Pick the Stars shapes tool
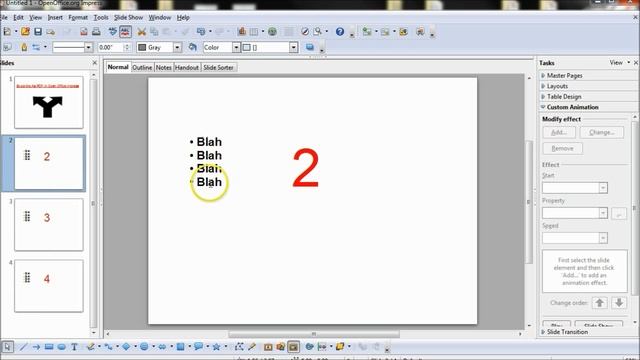Image resolution: width=640 pixels, height=360 pixels. 216,347
